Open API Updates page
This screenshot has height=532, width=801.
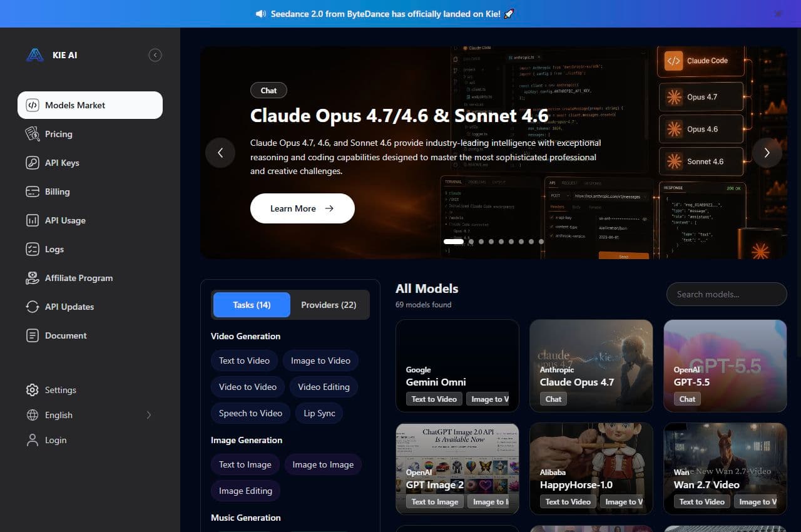pyautogui.click(x=90, y=307)
